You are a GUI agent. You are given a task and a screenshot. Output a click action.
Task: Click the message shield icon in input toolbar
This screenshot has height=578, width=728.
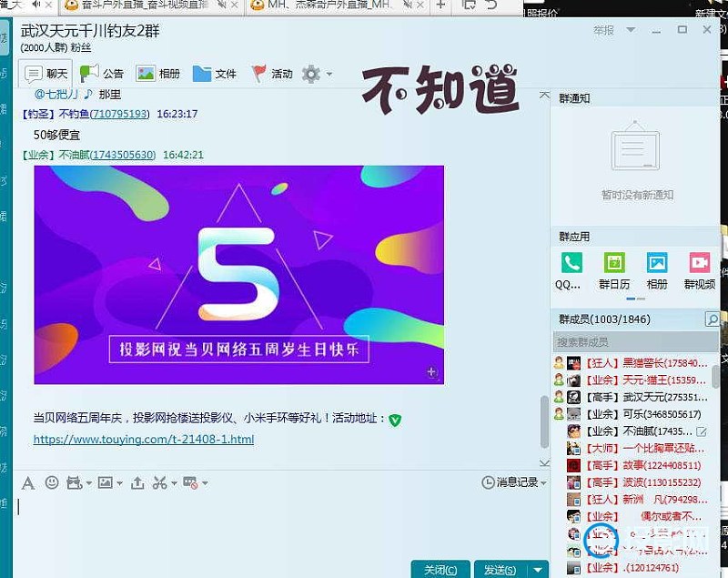190,483
